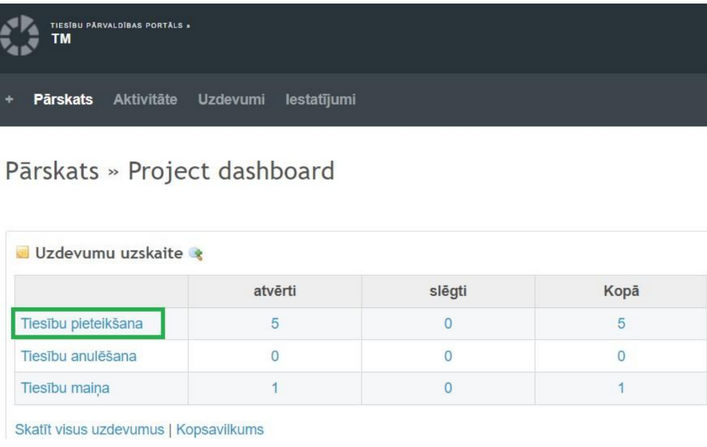Viewport: 707px width, 447px height.
Task: Switch to the Pārskats tab
Action: [63, 100]
